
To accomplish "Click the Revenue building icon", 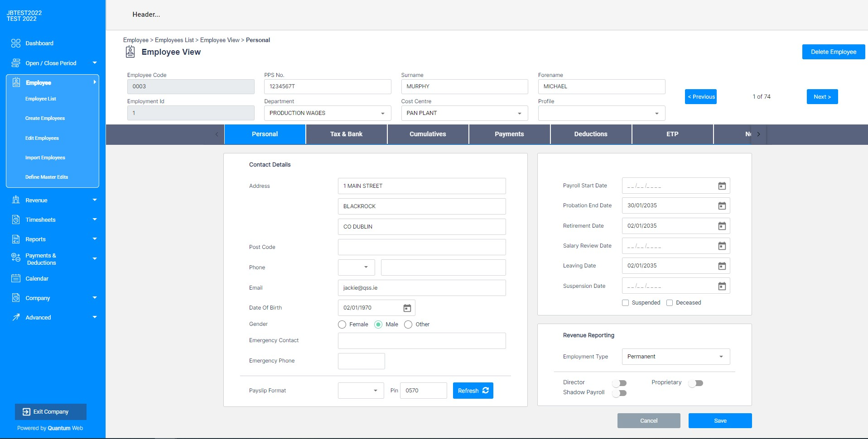I will pyautogui.click(x=16, y=200).
